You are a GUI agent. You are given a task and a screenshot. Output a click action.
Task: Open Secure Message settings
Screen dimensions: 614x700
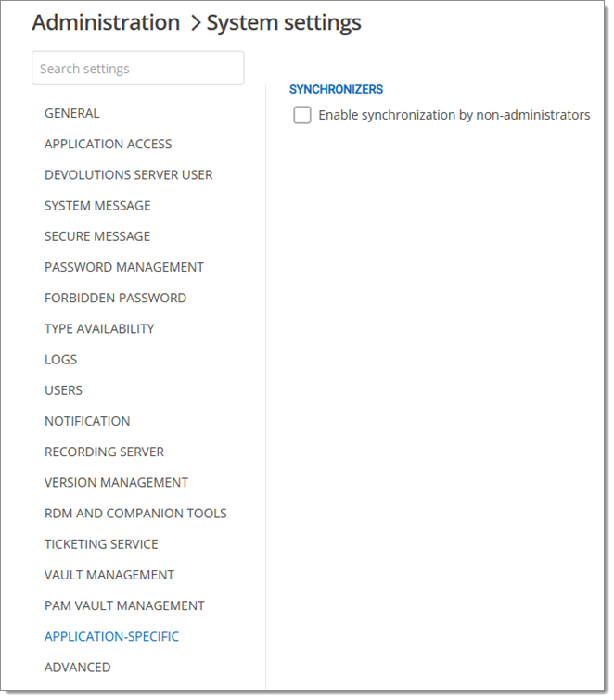point(96,236)
